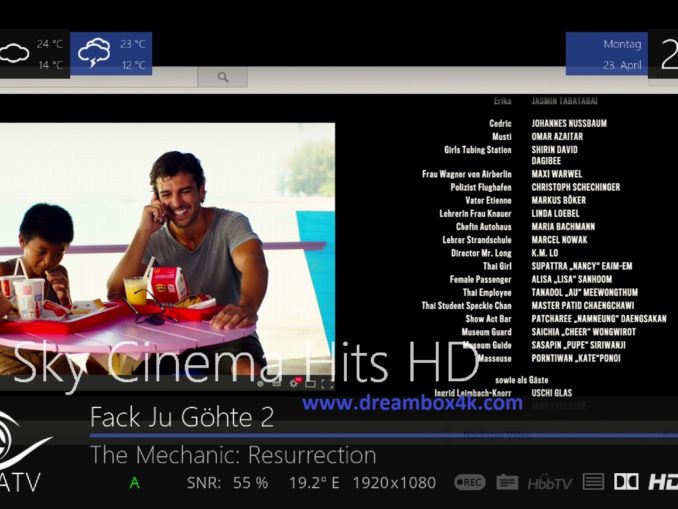
Task: Open the Montag 23. April date widget
Action: pos(607,54)
